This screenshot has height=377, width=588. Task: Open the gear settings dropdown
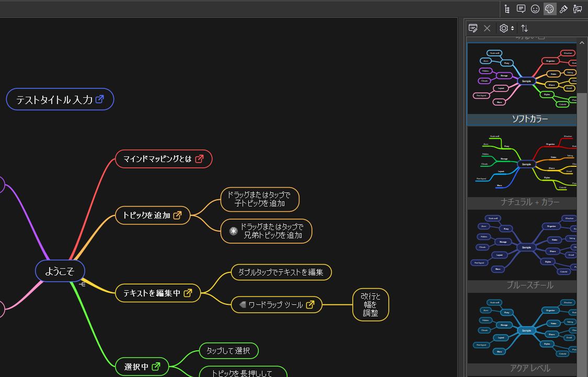coord(506,28)
